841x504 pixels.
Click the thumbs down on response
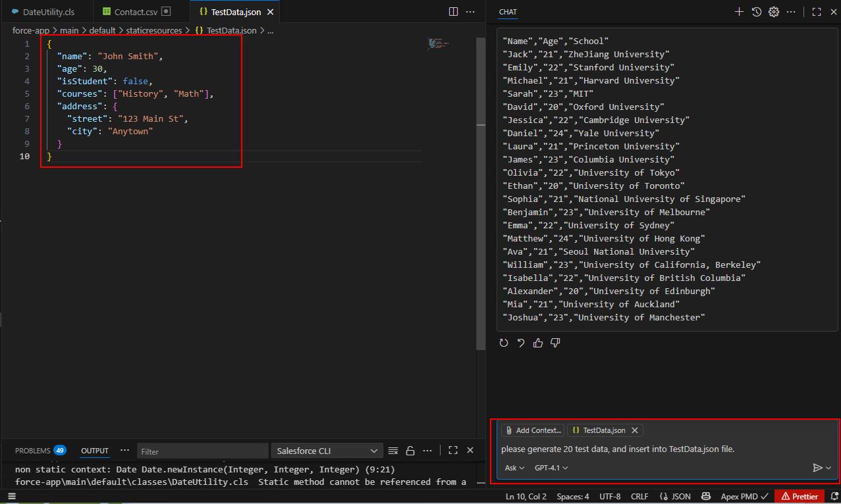(x=555, y=343)
